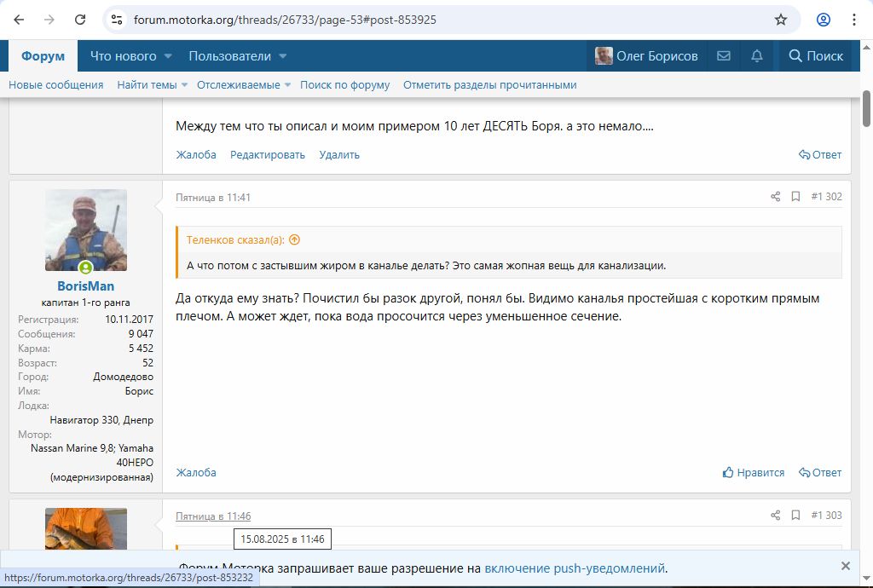
Task: Click share icon on post #1 303
Action: (x=775, y=516)
